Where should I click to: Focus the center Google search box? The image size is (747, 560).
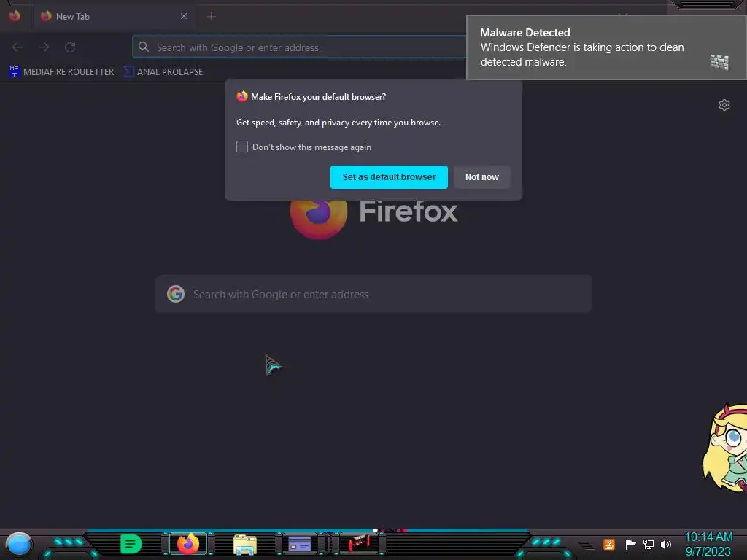point(373,294)
